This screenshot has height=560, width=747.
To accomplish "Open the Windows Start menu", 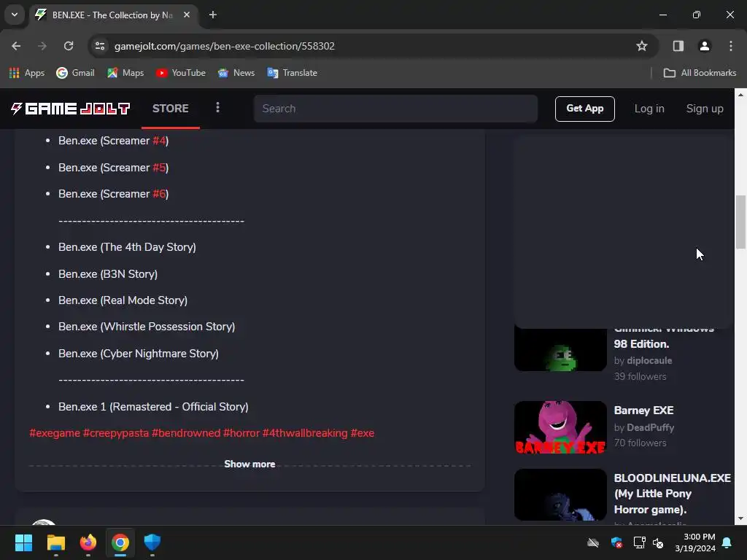I will (23, 542).
